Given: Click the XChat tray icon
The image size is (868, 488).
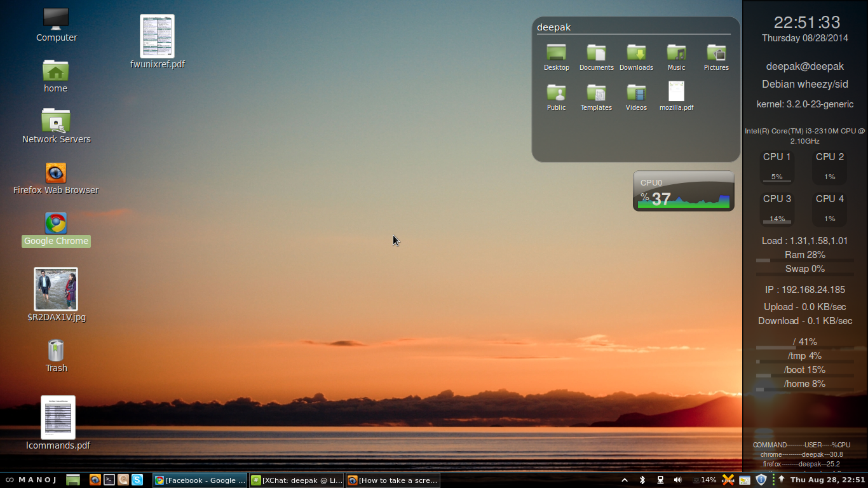Looking at the screenshot, I should tap(728, 480).
